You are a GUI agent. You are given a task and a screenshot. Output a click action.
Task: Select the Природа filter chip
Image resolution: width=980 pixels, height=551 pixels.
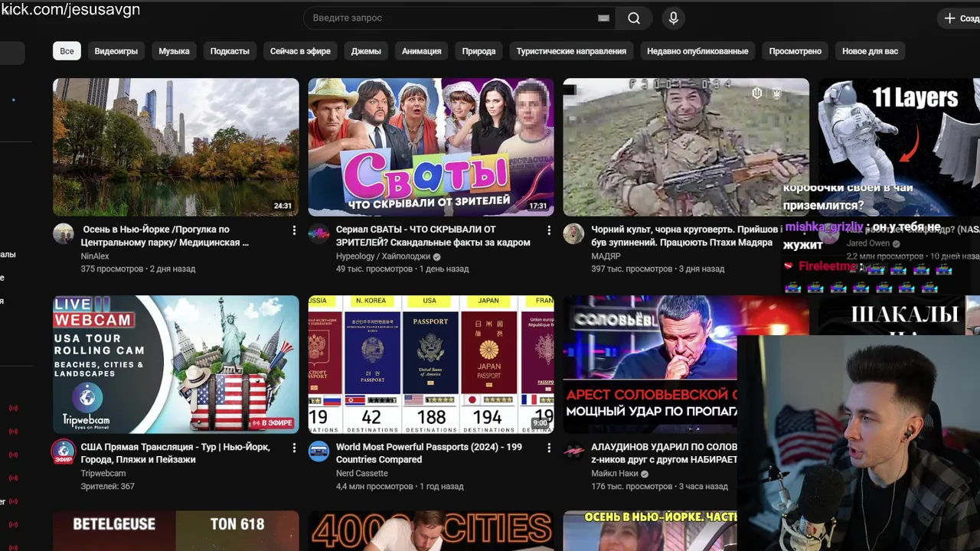[x=479, y=51]
